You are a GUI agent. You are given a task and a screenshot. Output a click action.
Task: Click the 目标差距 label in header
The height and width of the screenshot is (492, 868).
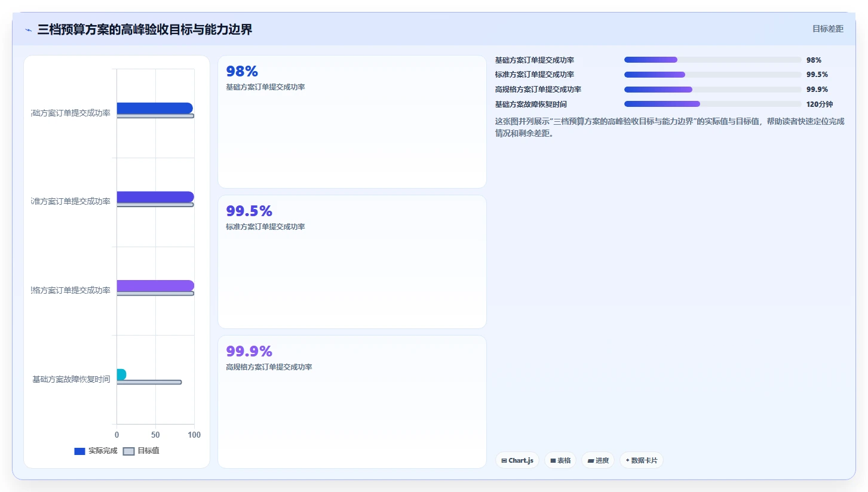pos(828,29)
